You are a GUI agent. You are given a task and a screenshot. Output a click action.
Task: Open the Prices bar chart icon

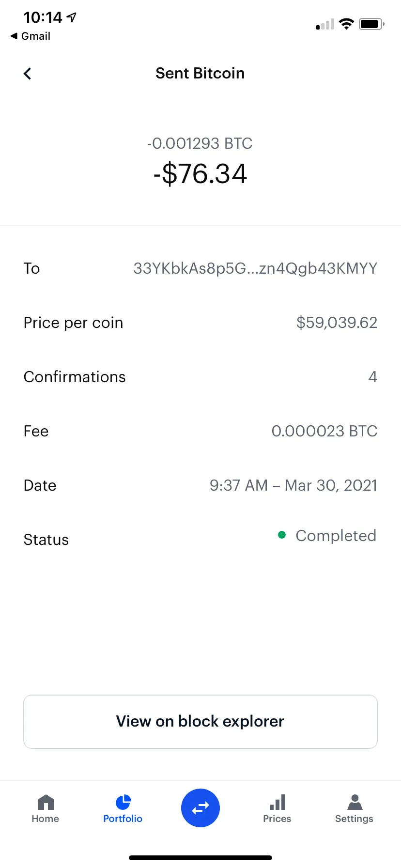(278, 802)
